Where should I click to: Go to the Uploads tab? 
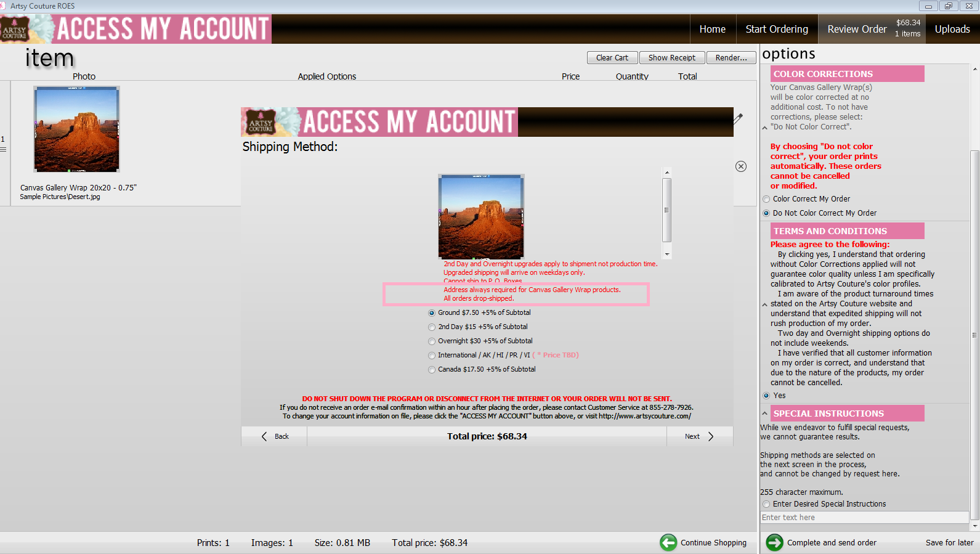[x=952, y=29]
